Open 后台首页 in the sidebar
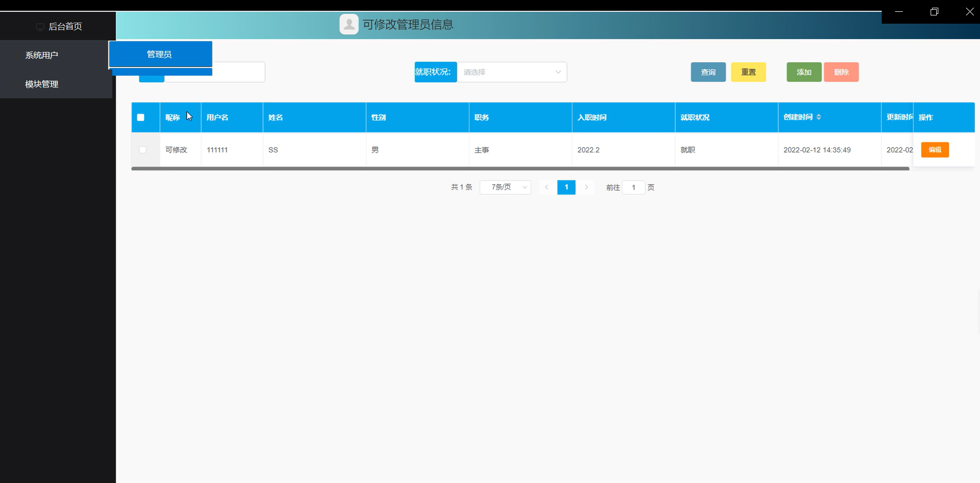This screenshot has width=980, height=483. (58, 26)
